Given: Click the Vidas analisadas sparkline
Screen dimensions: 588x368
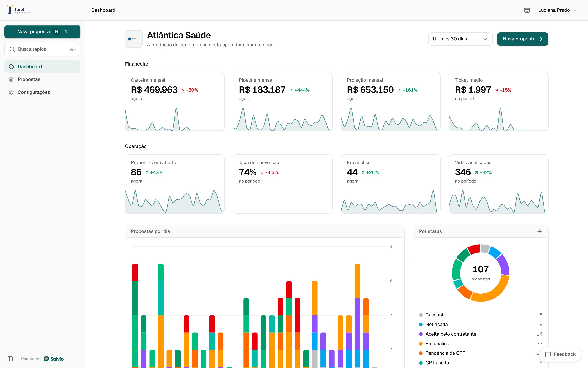Looking at the screenshot, I should (499, 201).
